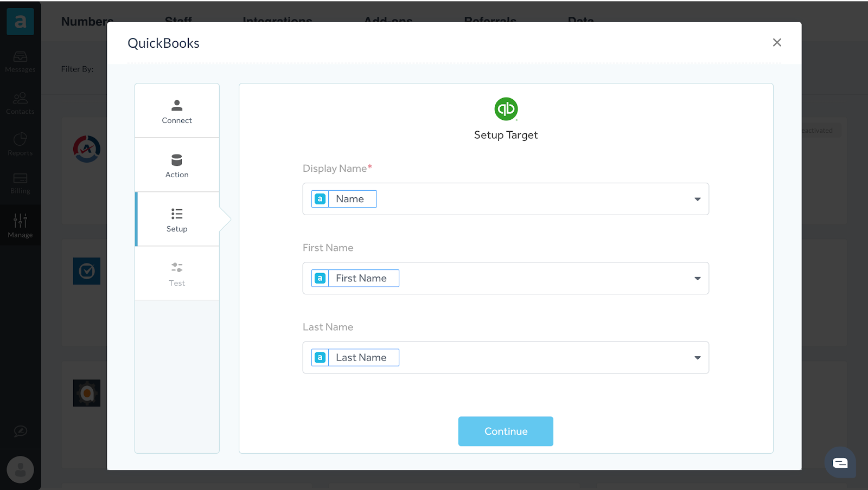Open Manage in the left sidebar
Image resolution: width=868 pixels, height=490 pixels.
coord(20,225)
